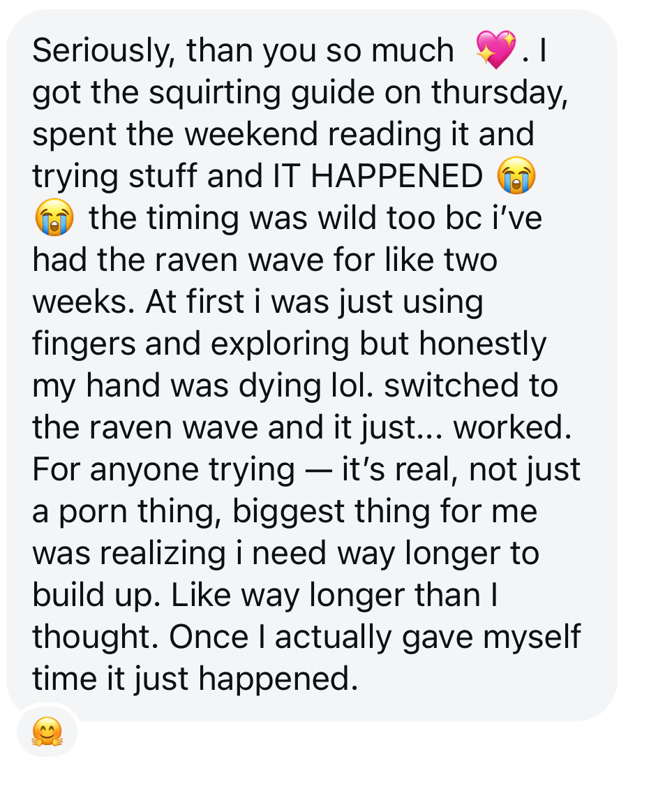Viewport: 672px width, 789px height.
Task: Click the text 'IT HAPPENED' in capitals
Action: 375,177
